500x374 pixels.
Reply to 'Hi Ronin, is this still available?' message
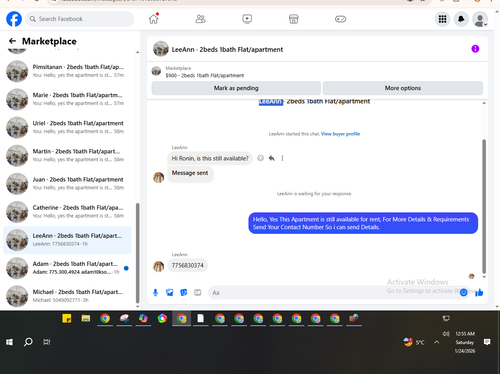tap(272, 158)
